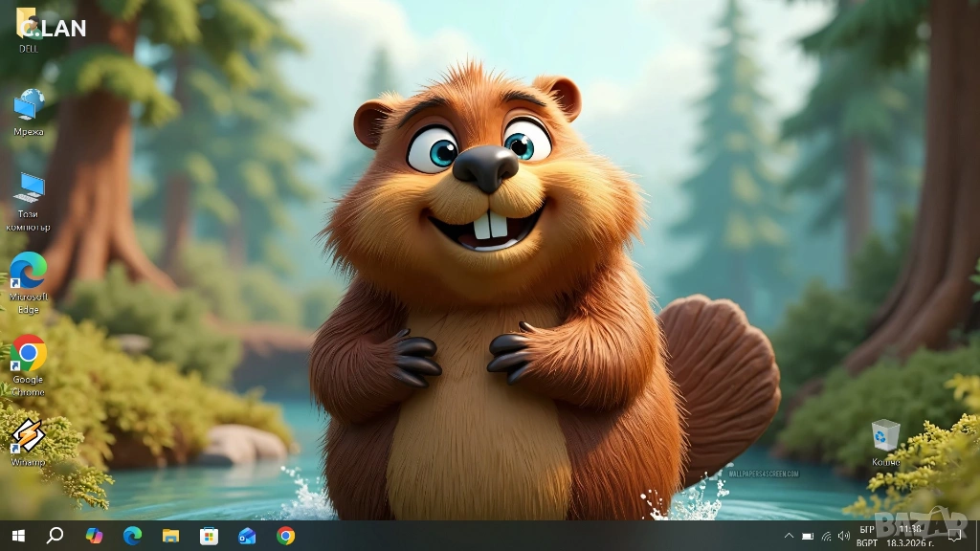Screen dimensions: 980x551
Task: Open taskbar Search magnifier
Action: pyautogui.click(x=55, y=536)
